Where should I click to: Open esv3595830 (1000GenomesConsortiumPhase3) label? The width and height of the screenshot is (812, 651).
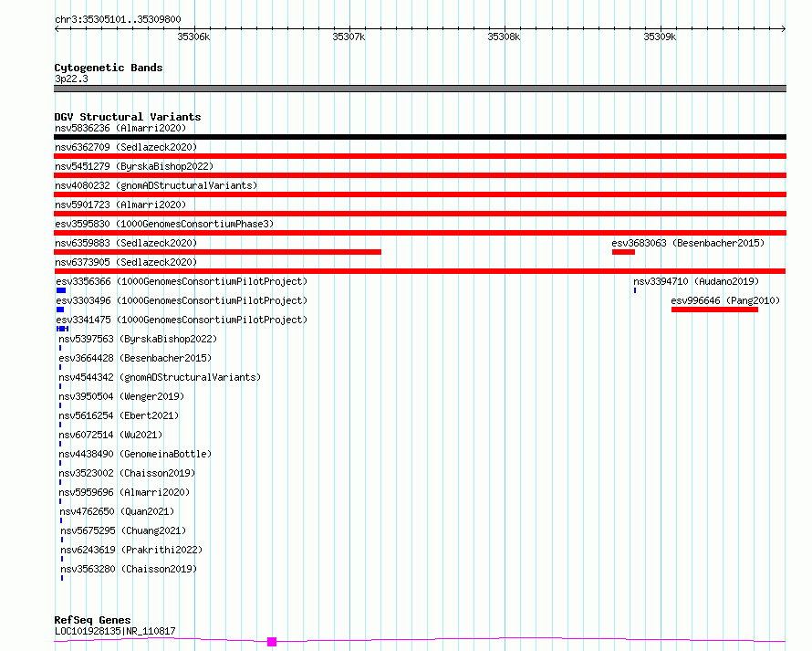164,224
